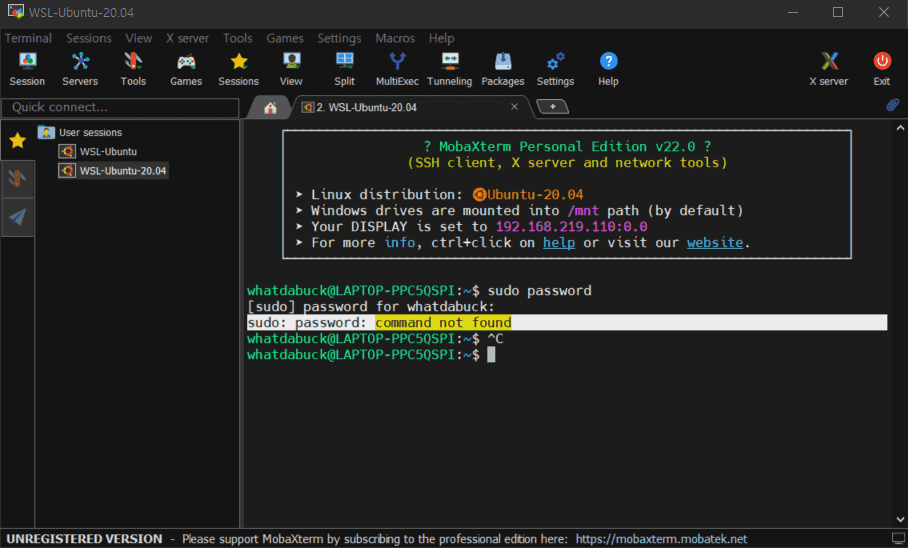Click the MobaXterm icon in title bar

pyautogui.click(x=16, y=12)
